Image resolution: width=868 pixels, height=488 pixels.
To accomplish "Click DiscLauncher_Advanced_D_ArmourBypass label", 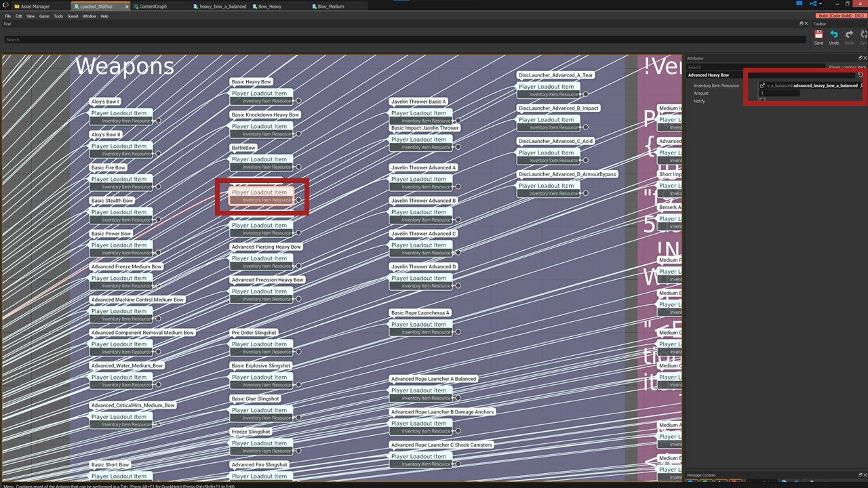I will 567,174.
